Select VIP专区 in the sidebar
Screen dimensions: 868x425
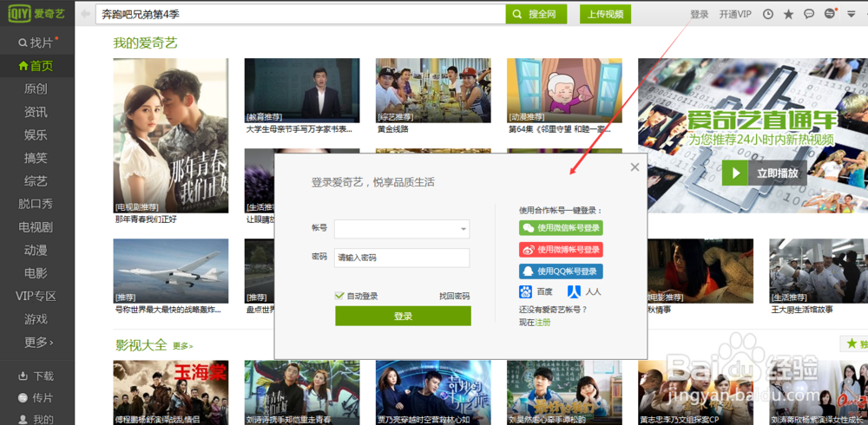pyautogui.click(x=37, y=296)
